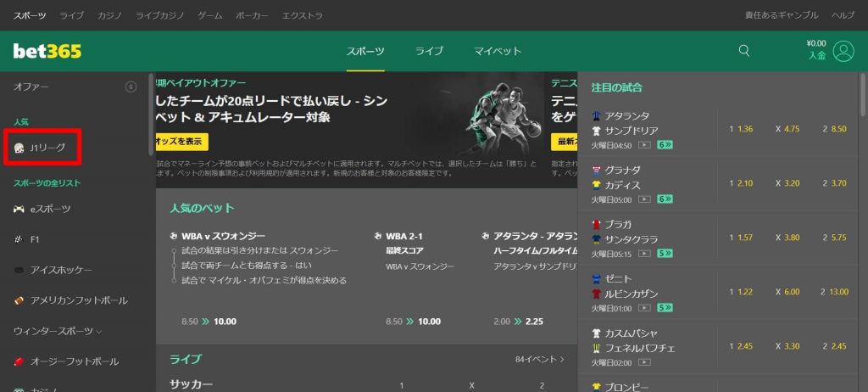Click the video stream icon for ブラガ match

pos(644,254)
